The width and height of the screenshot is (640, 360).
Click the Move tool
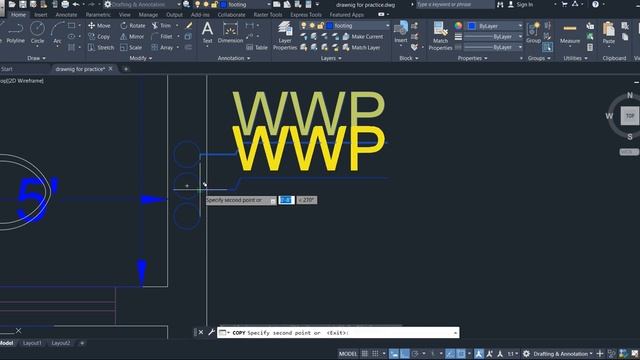tap(99, 25)
